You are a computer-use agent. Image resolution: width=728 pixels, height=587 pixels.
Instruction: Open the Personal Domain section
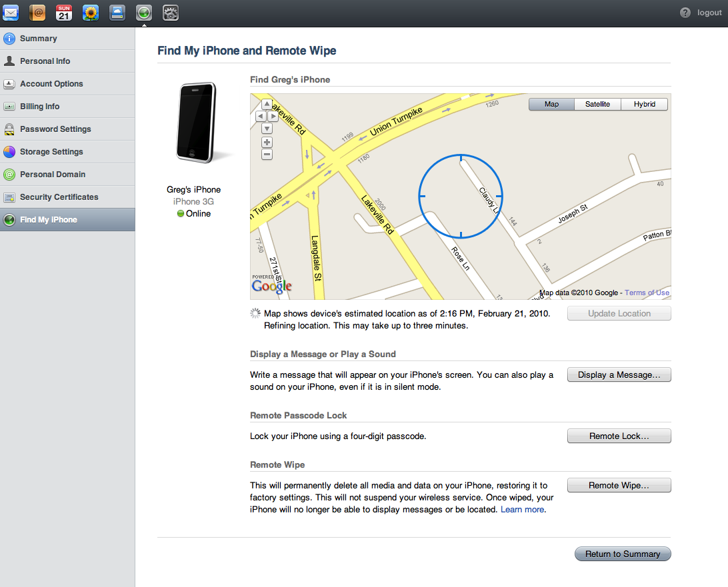click(x=67, y=175)
